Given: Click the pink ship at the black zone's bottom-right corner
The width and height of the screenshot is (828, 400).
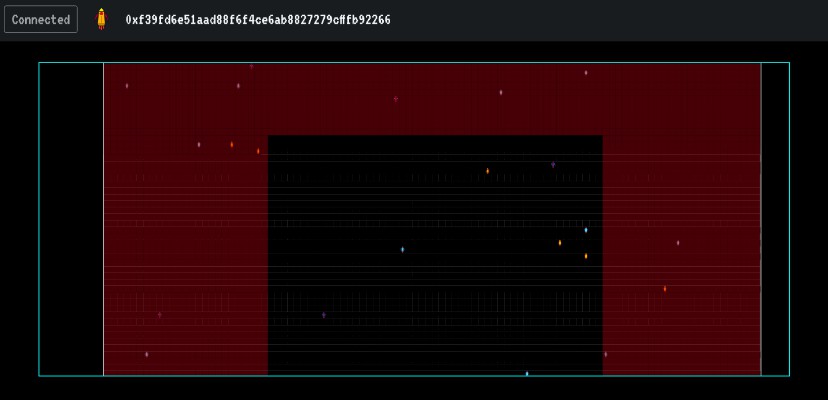Looking at the screenshot, I should [x=605, y=354].
